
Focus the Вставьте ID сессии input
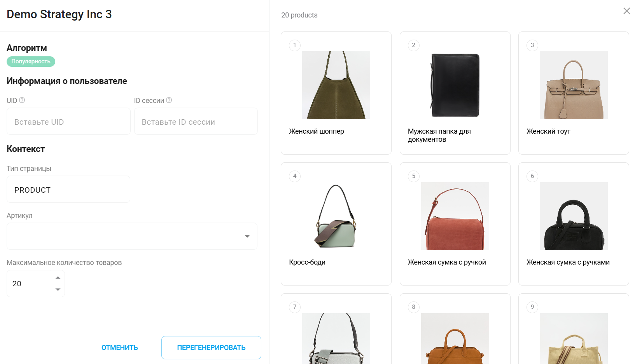(x=196, y=122)
